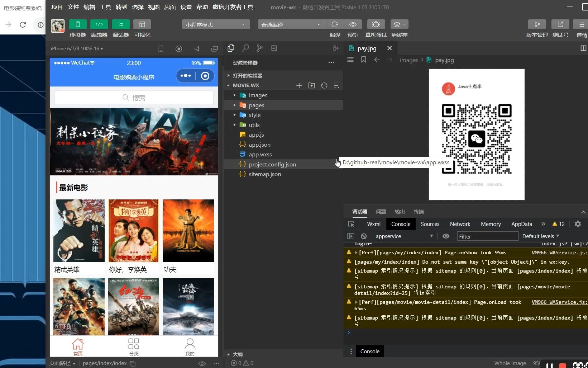Switch to the Network tab
588x368 pixels.
click(x=460, y=224)
